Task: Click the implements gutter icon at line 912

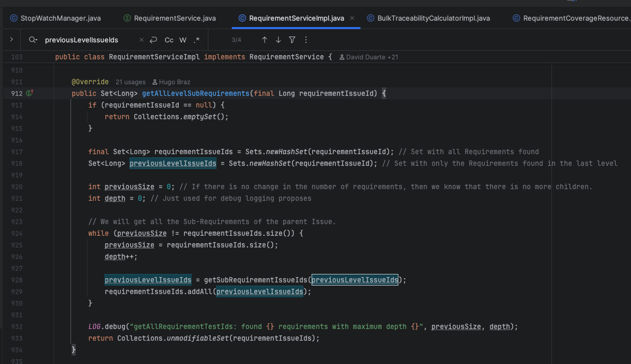Action: tap(30, 93)
